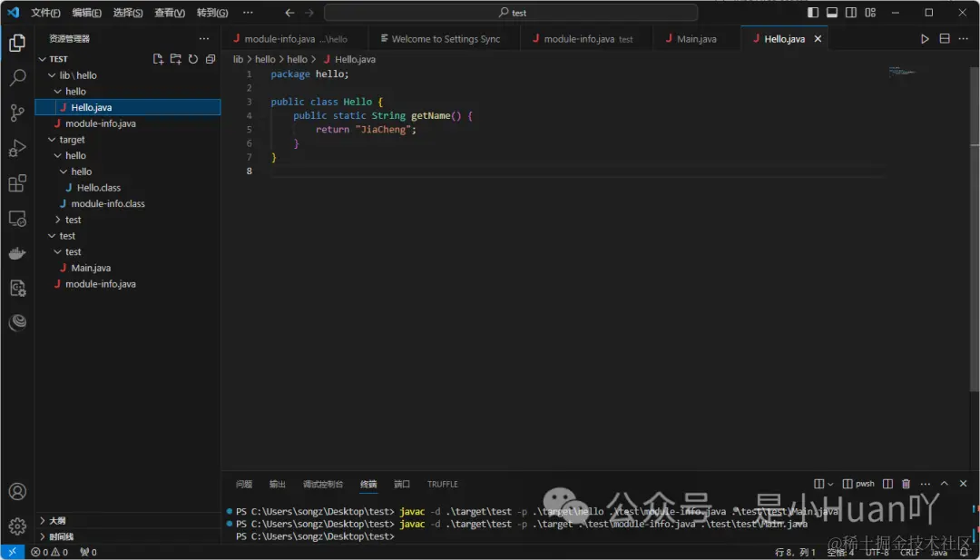Open the File menu
Viewport: 980px width, 560px height.
click(45, 13)
